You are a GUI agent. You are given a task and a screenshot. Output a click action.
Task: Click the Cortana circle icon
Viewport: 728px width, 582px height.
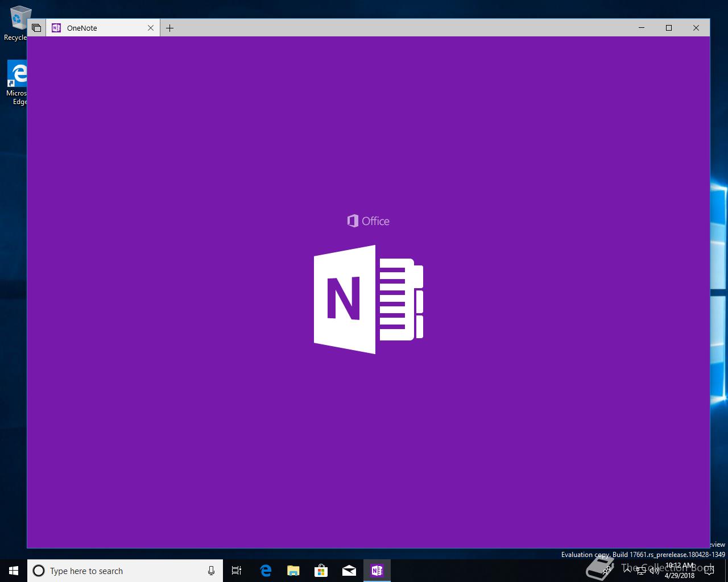tap(39, 571)
